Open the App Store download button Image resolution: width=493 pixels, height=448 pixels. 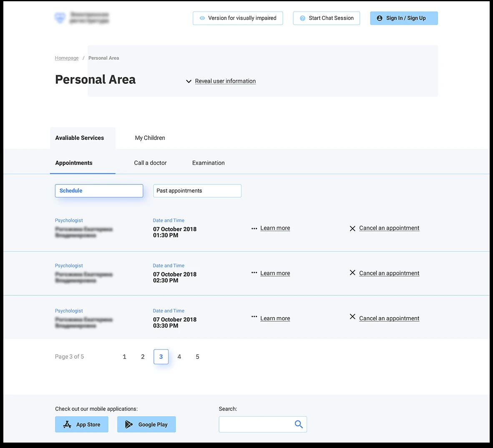(x=82, y=424)
